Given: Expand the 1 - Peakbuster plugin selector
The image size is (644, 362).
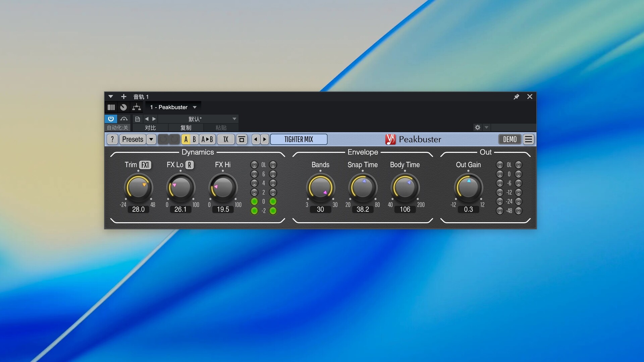Looking at the screenshot, I should pyautogui.click(x=195, y=107).
